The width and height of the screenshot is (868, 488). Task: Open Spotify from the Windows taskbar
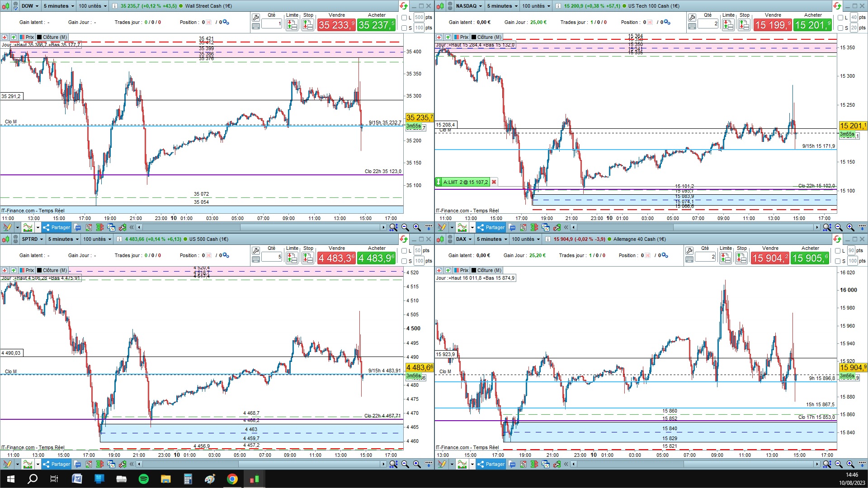pyautogui.click(x=144, y=479)
